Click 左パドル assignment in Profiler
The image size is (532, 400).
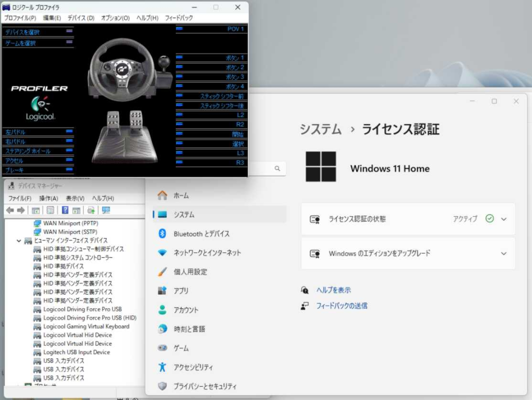[38, 132]
